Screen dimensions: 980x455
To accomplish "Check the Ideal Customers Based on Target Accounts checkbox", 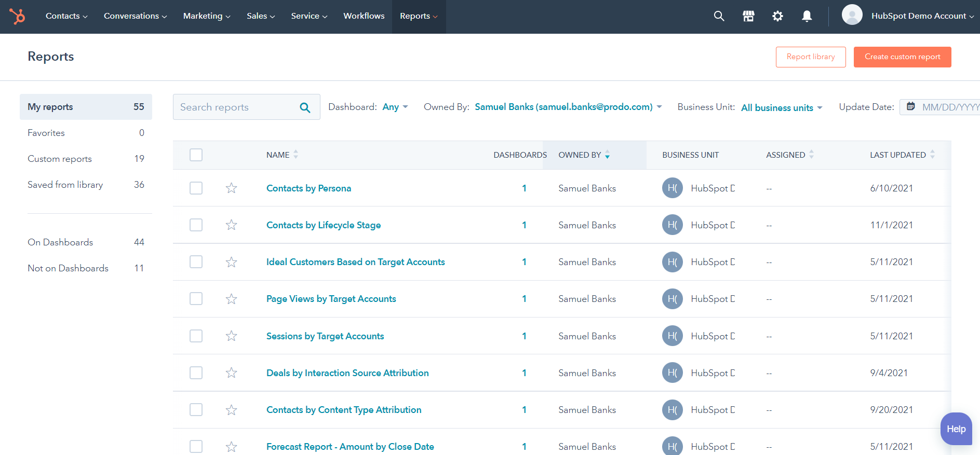I will [196, 262].
